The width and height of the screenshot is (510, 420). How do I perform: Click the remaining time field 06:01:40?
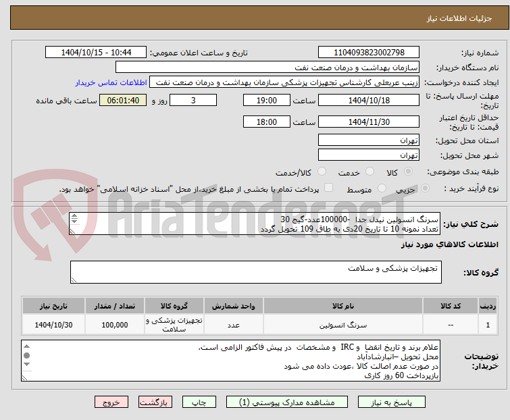coord(123,100)
